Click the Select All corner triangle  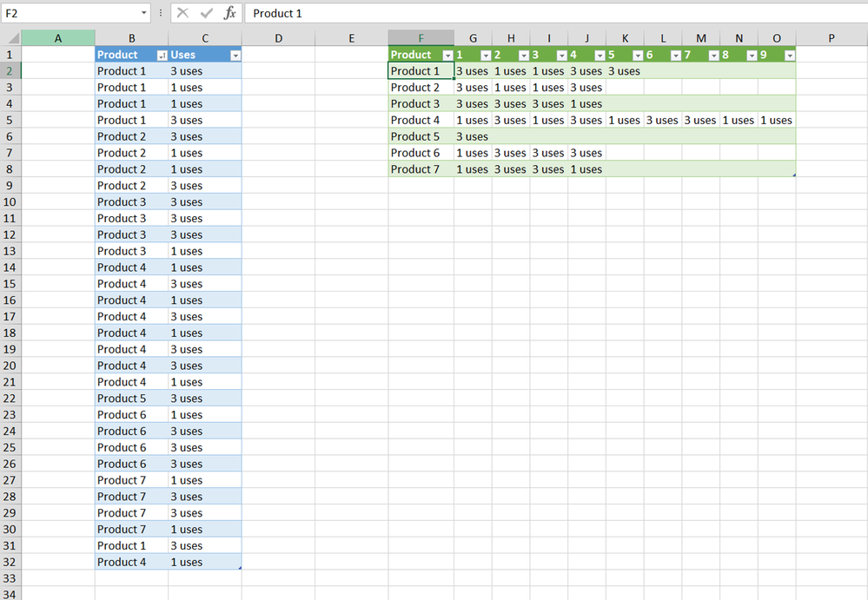(13, 38)
